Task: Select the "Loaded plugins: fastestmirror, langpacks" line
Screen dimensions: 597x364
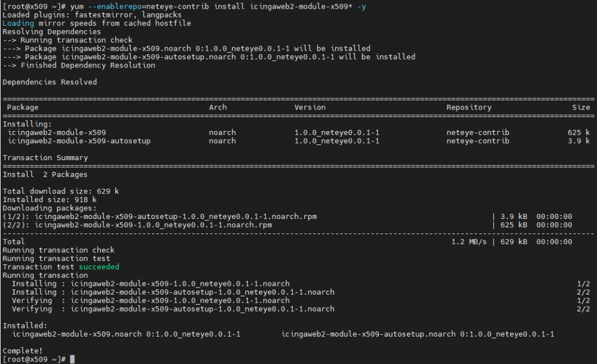Action: (x=92, y=15)
